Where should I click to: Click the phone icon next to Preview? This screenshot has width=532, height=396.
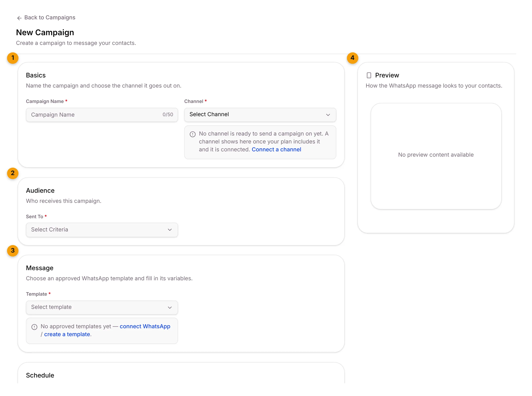click(369, 75)
